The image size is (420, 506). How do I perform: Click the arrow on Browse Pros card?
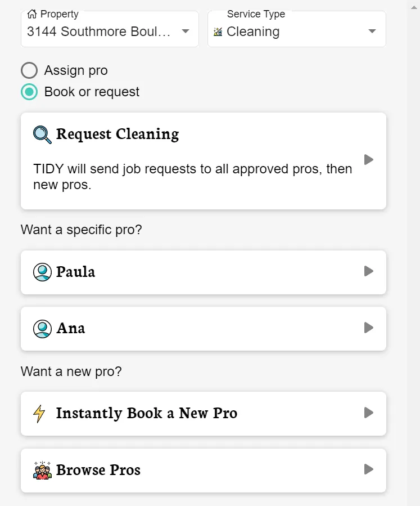pyautogui.click(x=369, y=469)
